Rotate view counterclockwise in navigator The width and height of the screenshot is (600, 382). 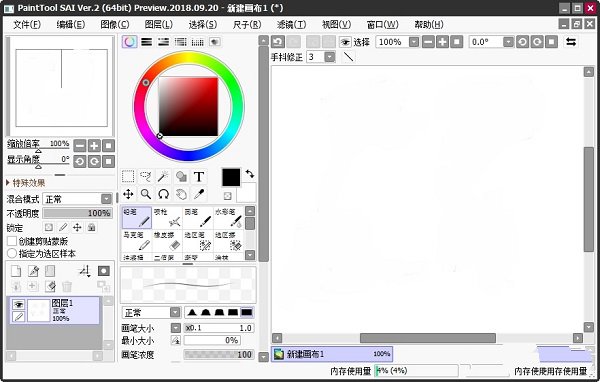pyautogui.click(x=80, y=162)
